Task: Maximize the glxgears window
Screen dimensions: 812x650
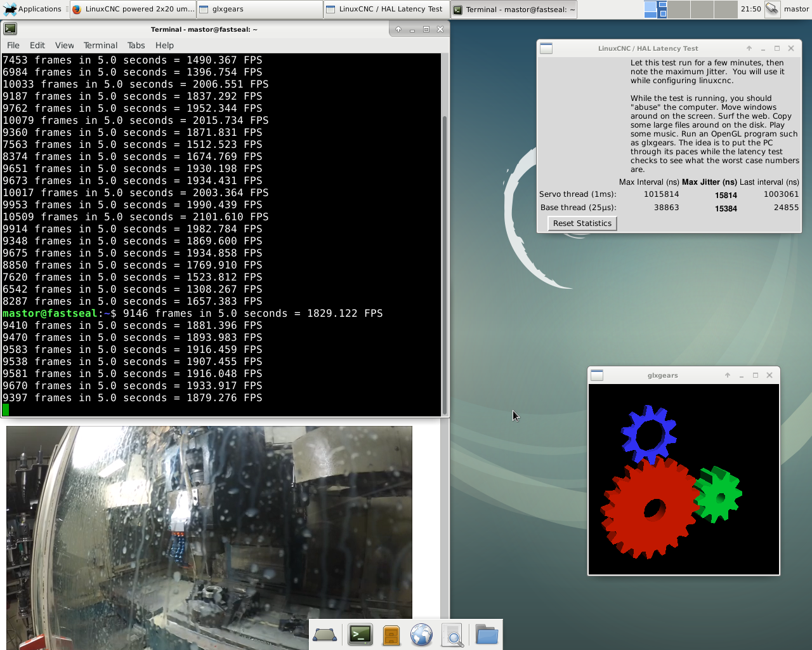Action: coord(756,375)
